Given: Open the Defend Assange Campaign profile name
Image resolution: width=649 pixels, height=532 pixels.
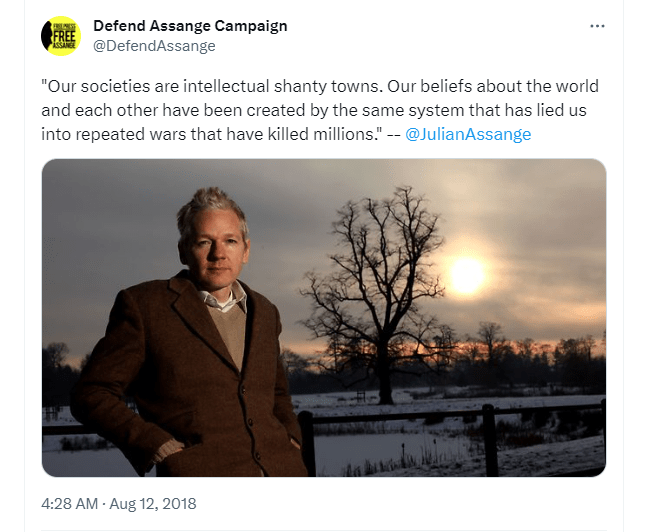Looking at the screenshot, I should 190,26.
